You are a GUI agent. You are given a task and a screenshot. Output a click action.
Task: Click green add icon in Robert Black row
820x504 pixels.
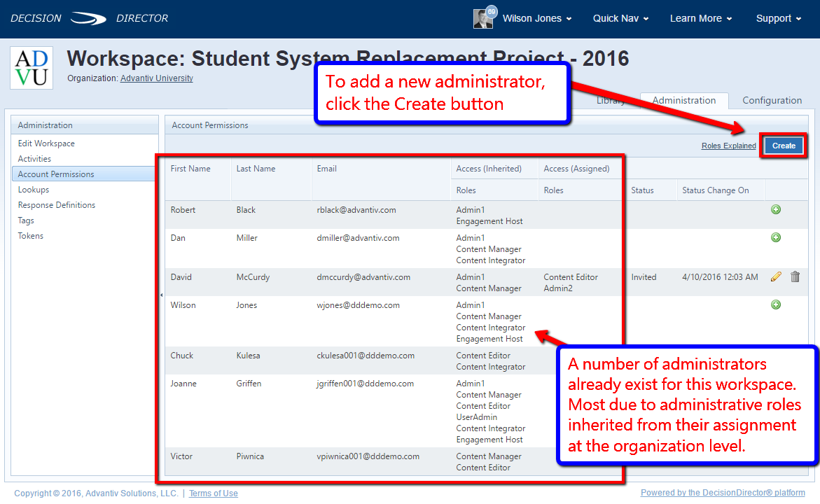click(x=776, y=210)
